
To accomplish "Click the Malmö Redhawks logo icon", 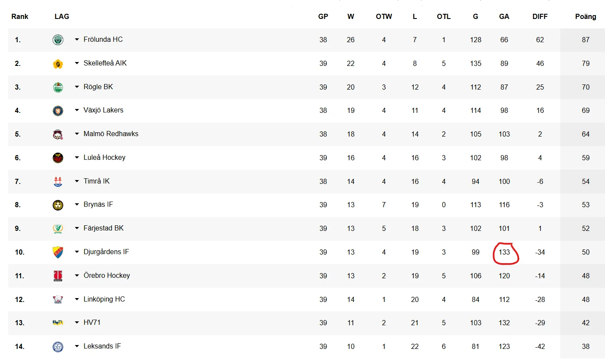I will point(58,134).
